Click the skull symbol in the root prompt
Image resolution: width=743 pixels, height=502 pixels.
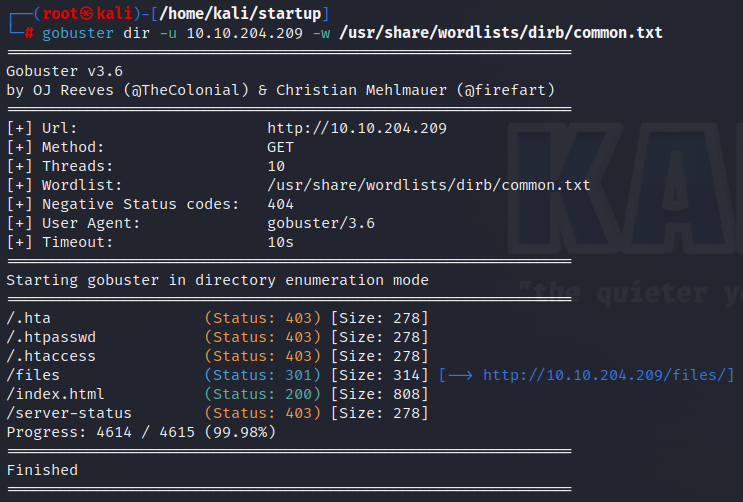point(86,14)
